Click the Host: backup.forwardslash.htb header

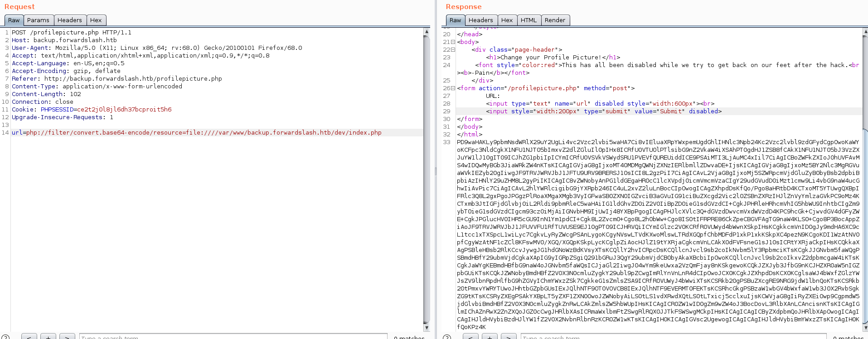click(x=64, y=40)
